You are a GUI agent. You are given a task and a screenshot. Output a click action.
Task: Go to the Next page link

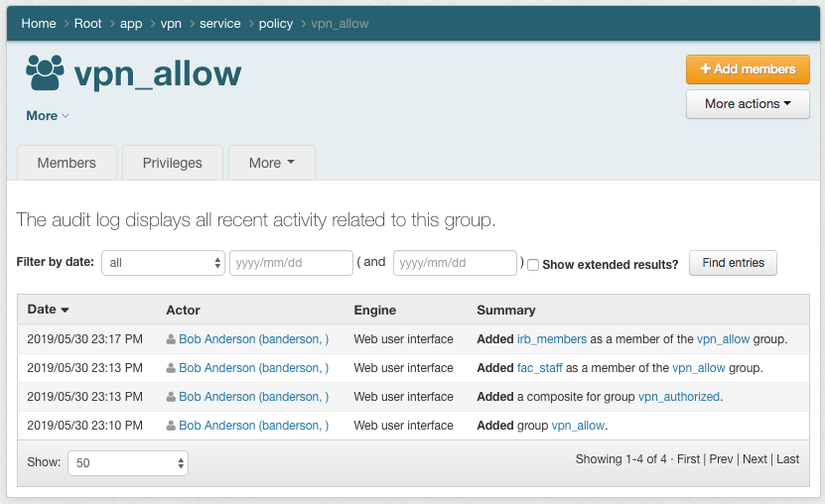(755, 459)
